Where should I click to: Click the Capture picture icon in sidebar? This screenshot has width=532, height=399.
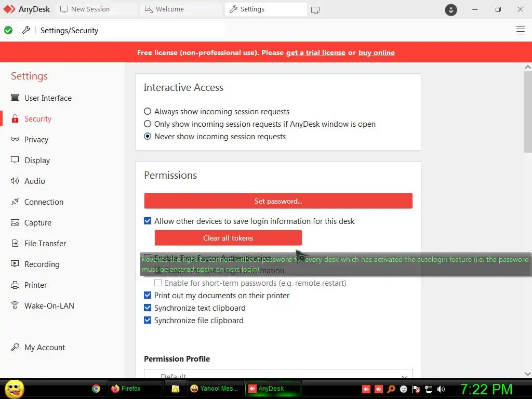click(15, 222)
